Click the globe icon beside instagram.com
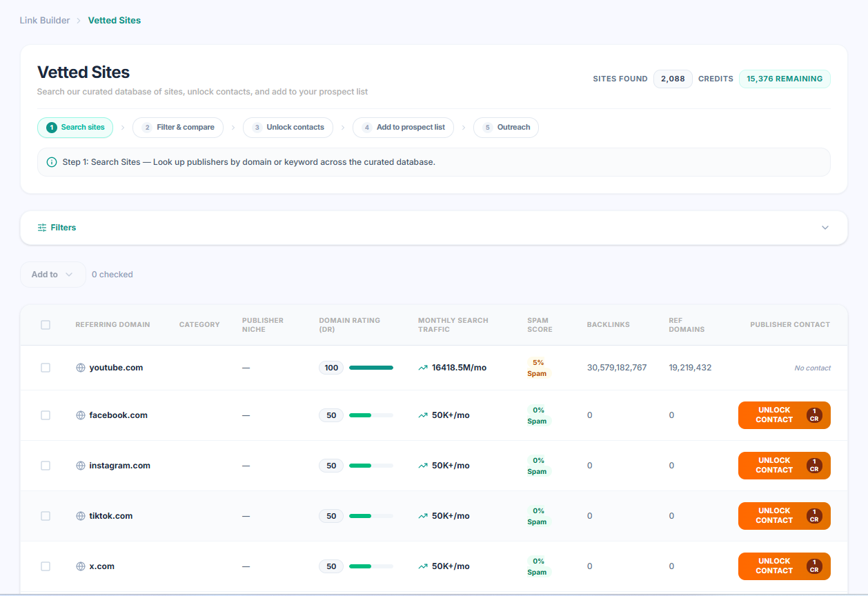The image size is (868, 596). click(x=81, y=466)
